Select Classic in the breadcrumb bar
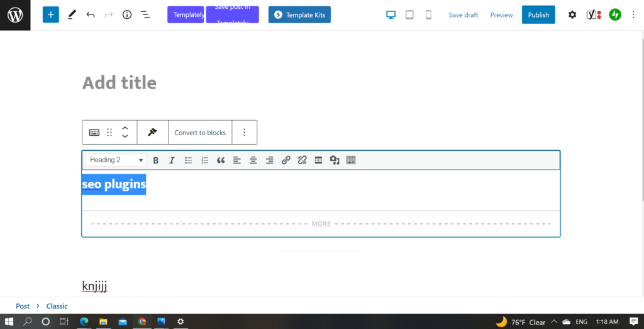Viewport: 644px width, 329px height. click(57, 306)
